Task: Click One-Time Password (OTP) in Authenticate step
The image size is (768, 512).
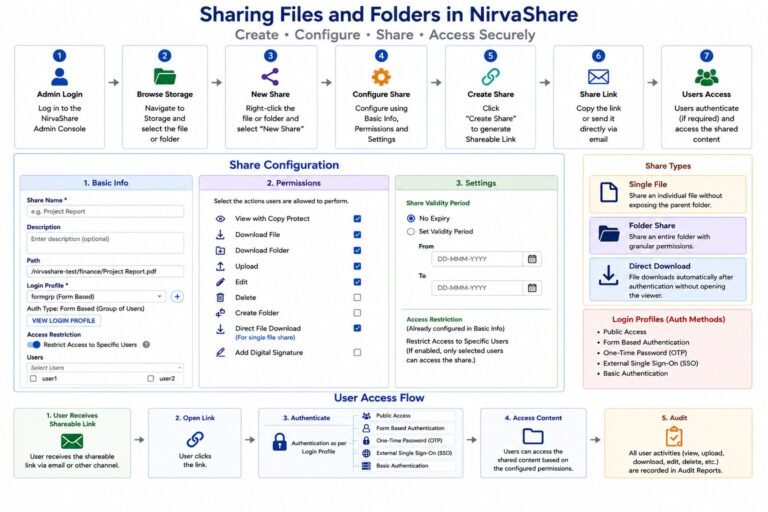Action: point(409,440)
